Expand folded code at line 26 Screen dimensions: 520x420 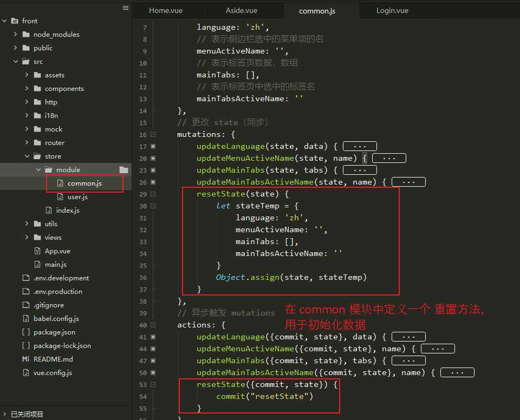(x=153, y=182)
